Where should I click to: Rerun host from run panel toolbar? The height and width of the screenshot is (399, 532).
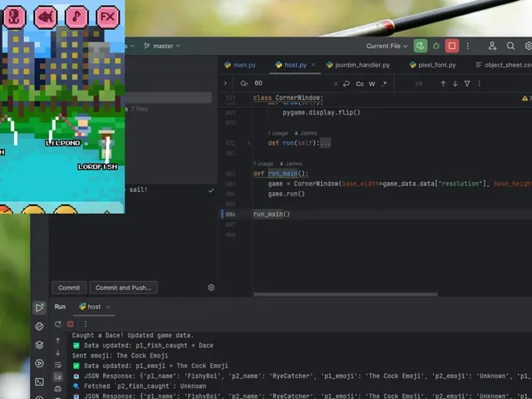click(58, 324)
